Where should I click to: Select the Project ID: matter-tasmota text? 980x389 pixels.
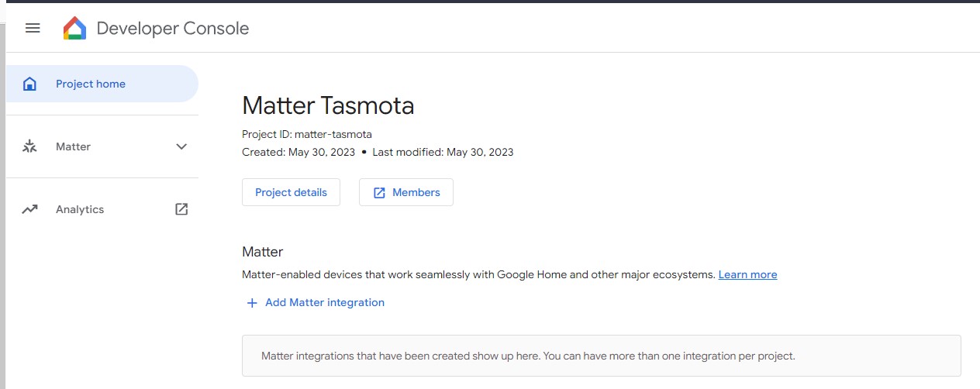point(307,134)
